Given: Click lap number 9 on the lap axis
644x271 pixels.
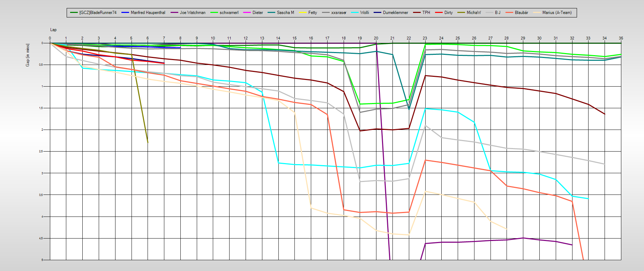Looking at the screenshot, I should tap(197, 38).
